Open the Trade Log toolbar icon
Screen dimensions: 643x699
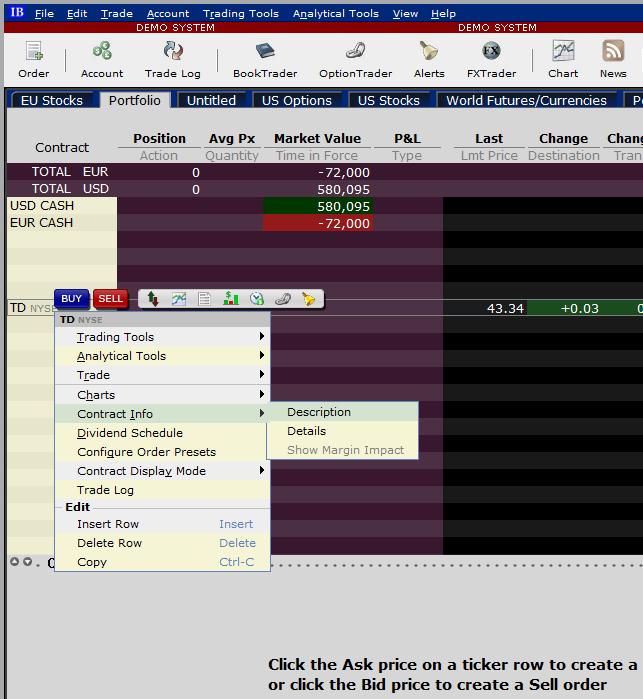173,59
